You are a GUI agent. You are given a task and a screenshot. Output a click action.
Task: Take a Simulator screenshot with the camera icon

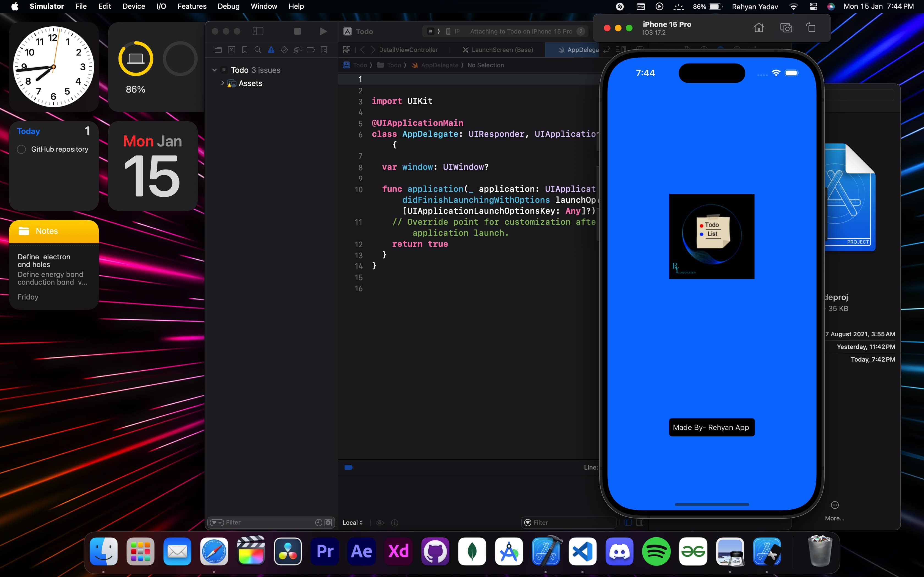coord(786,28)
